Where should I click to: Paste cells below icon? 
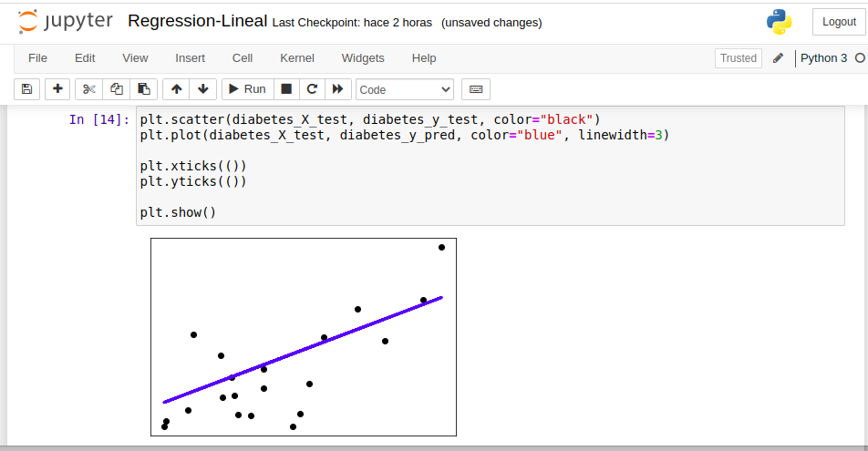(143, 89)
